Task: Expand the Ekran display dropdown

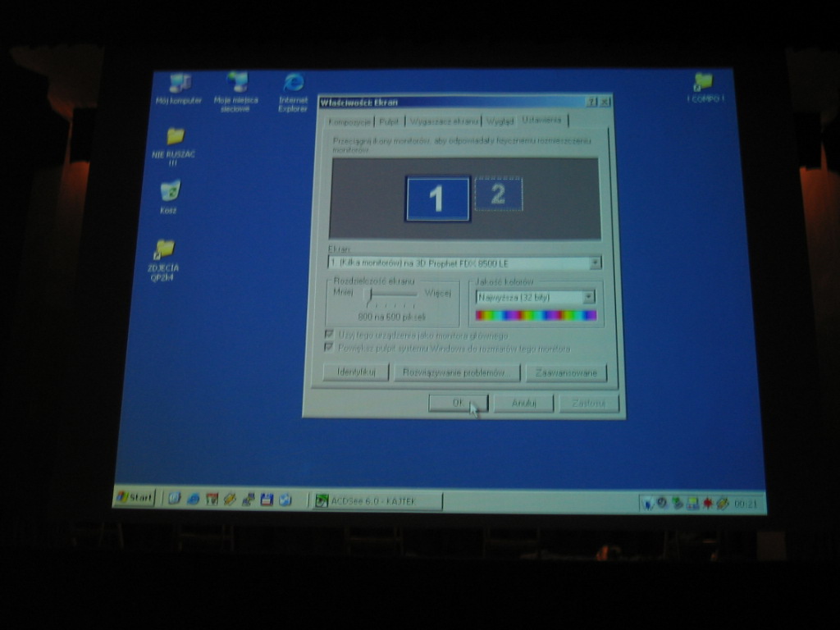Action: (x=595, y=263)
